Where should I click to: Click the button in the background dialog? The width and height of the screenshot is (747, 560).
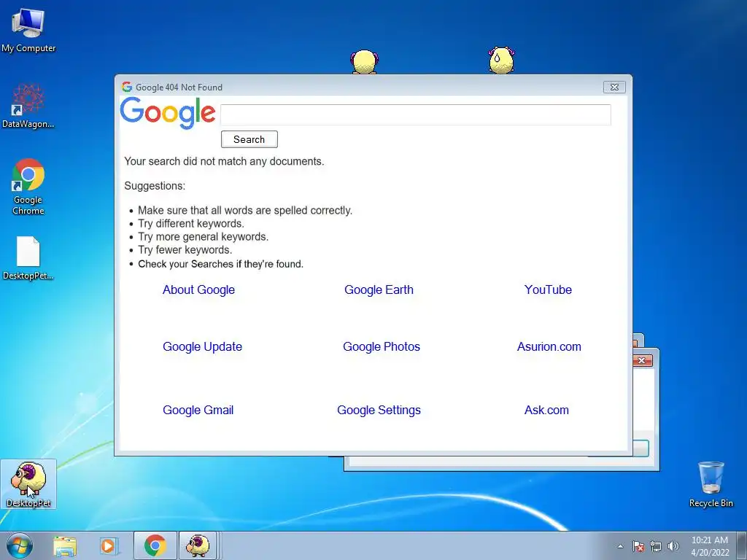click(640, 448)
